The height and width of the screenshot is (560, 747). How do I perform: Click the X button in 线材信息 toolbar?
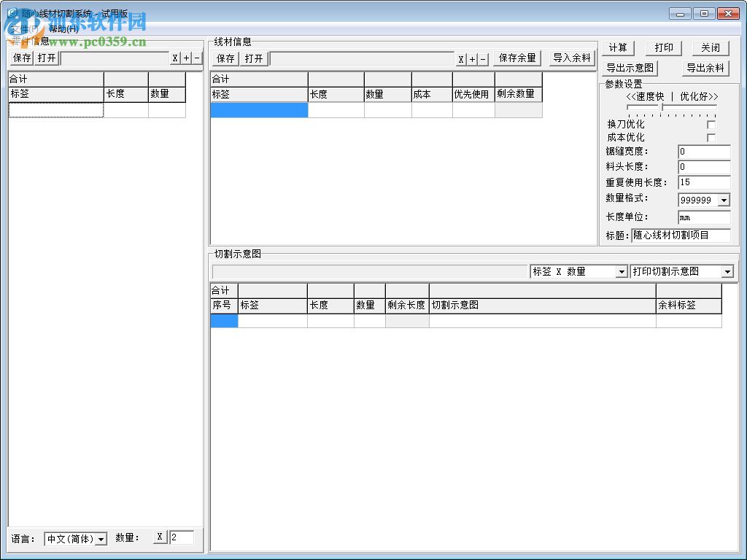coord(461,60)
